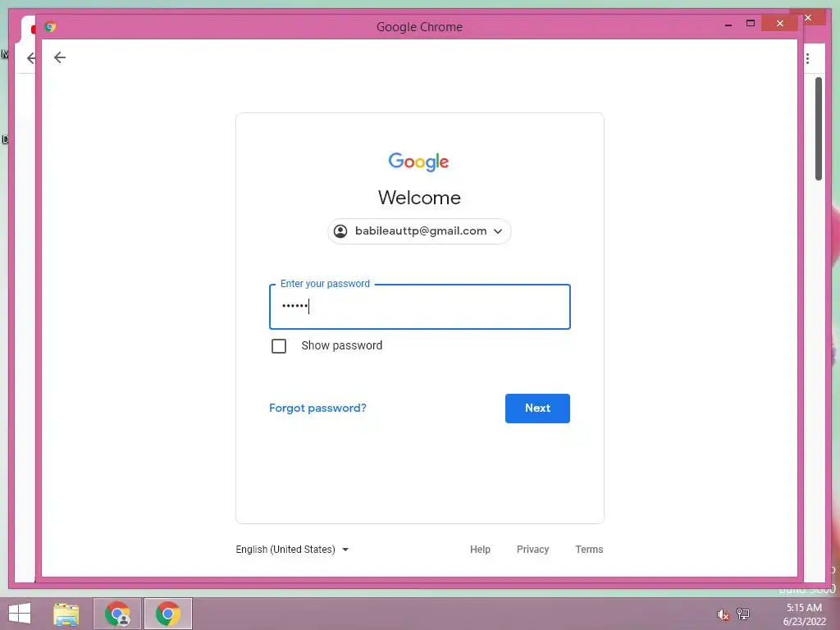
Task: Open the Windows Start button
Action: pos(20,614)
